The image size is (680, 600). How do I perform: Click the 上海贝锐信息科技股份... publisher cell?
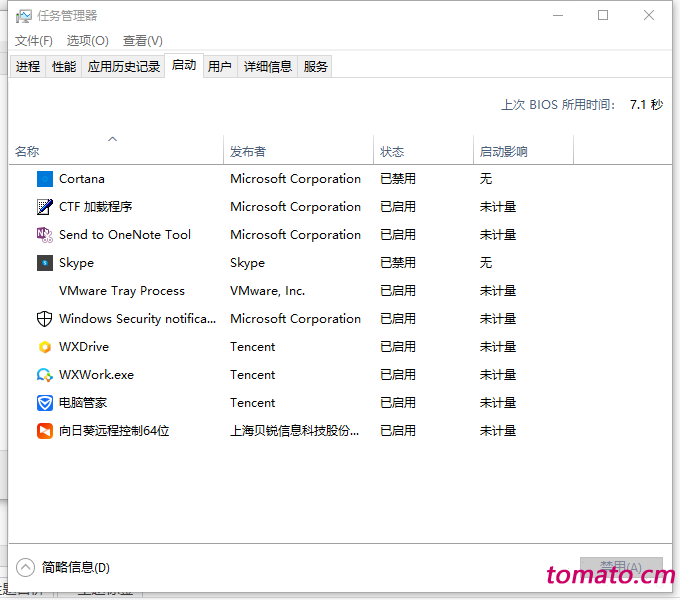(x=294, y=431)
